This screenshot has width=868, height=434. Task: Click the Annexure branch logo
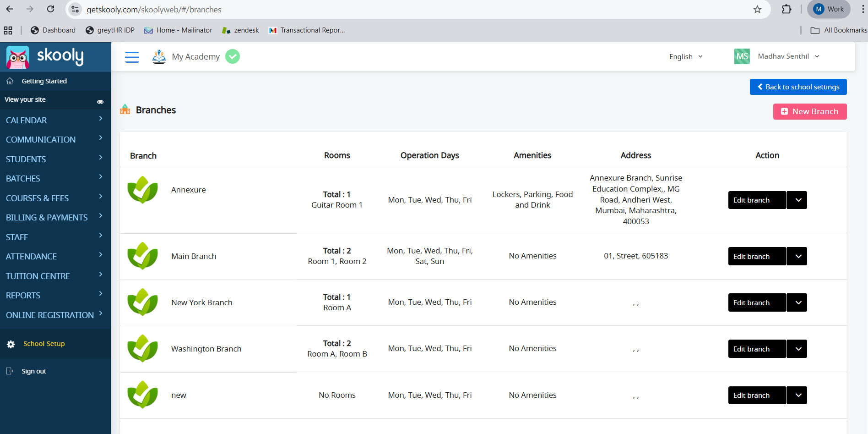142,190
